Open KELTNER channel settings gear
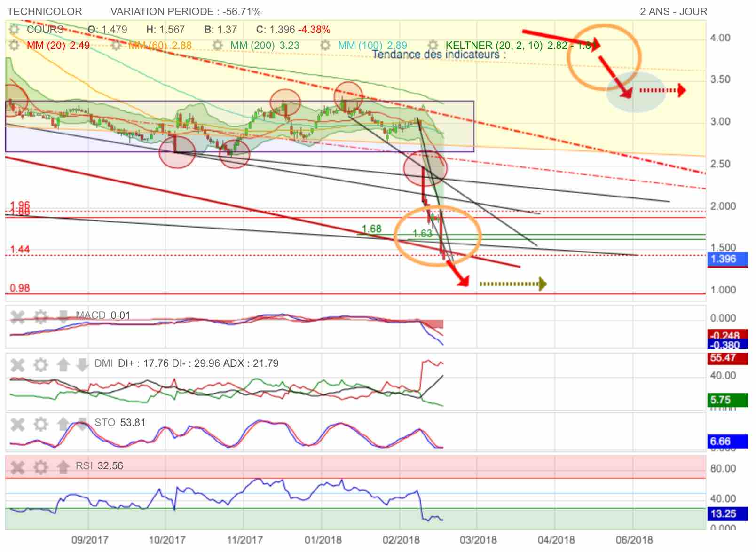756x552 pixels. [x=433, y=46]
